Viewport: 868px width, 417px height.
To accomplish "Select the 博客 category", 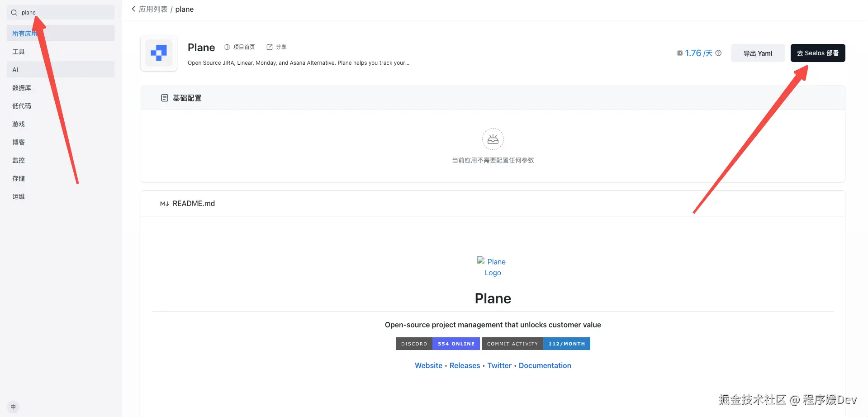I will [61, 142].
